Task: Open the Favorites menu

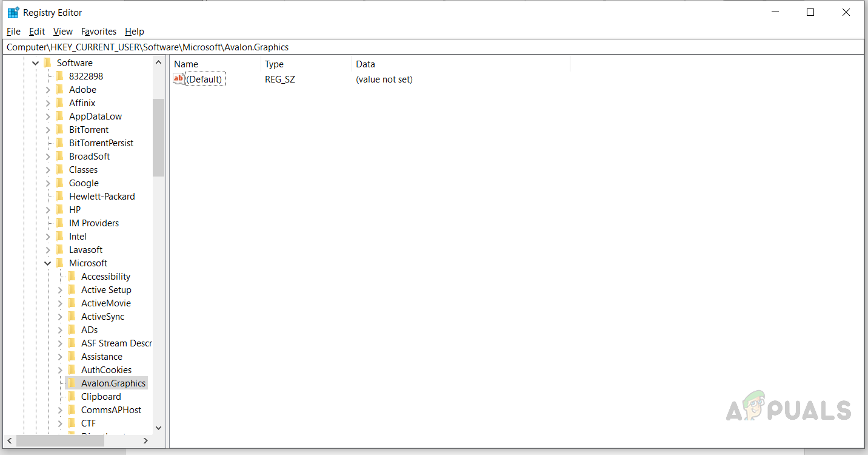Action: pos(99,32)
